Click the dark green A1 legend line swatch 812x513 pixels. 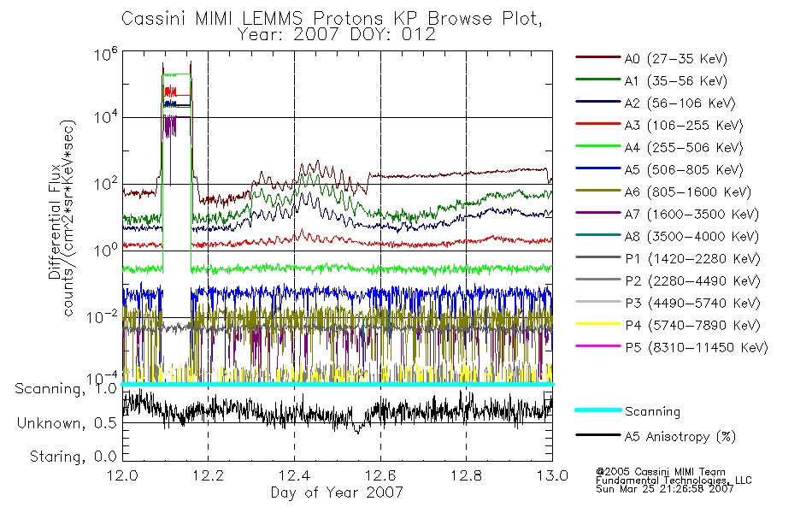pyautogui.click(x=597, y=80)
